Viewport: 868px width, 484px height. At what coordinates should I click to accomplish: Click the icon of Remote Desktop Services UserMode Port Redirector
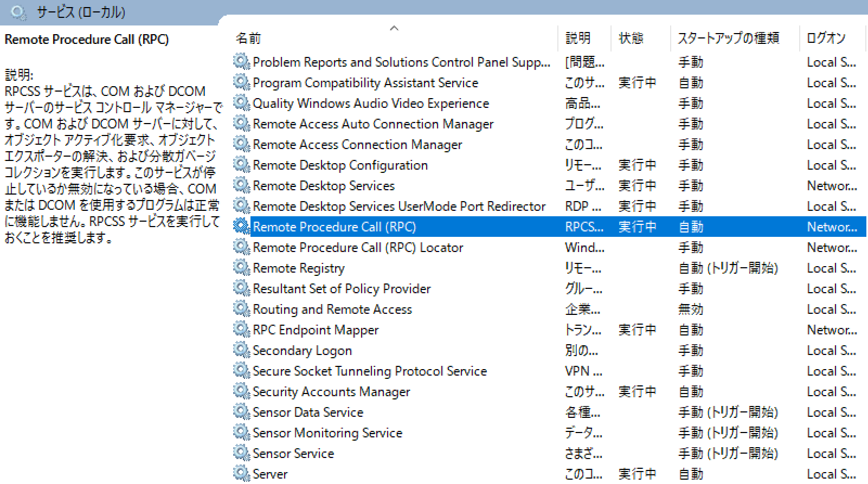(241, 206)
